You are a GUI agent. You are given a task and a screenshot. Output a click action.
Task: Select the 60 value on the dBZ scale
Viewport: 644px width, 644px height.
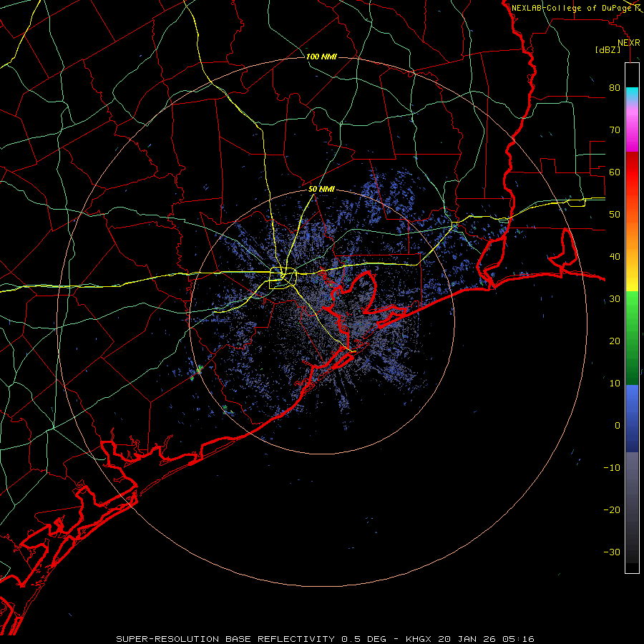click(615, 172)
